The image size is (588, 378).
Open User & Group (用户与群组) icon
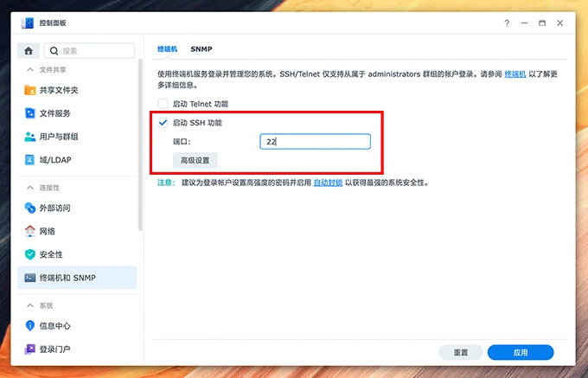tap(30, 137)
